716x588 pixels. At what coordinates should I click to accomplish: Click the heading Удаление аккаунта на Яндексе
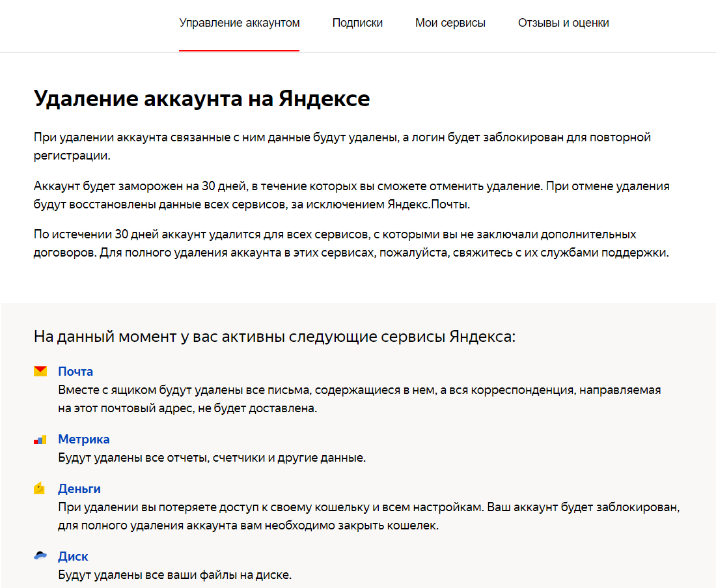[x=202, y=99]
